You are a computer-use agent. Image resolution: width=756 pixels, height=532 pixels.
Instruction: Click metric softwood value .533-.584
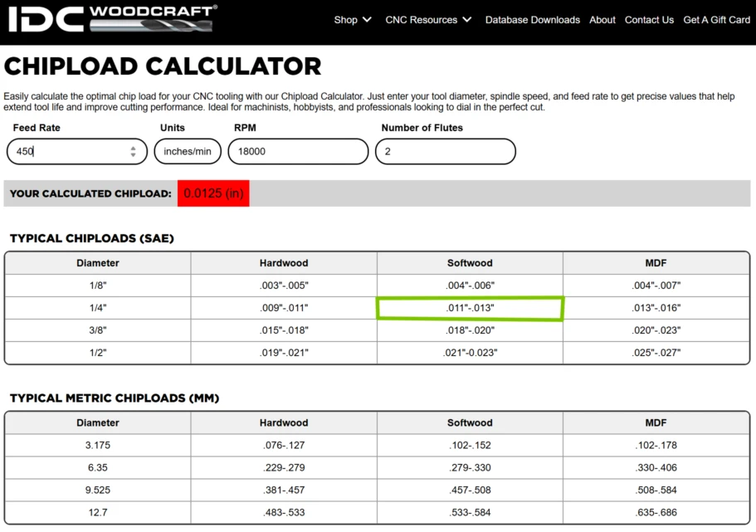[470, 512]
